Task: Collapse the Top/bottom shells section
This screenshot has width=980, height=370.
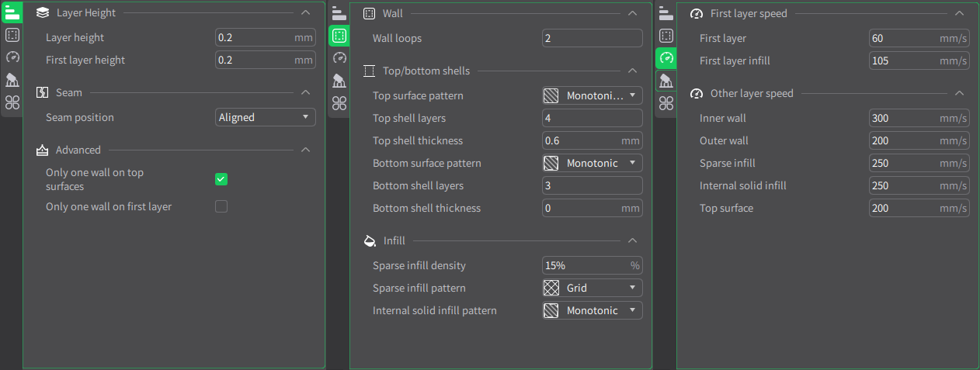Action: point(632,71)
